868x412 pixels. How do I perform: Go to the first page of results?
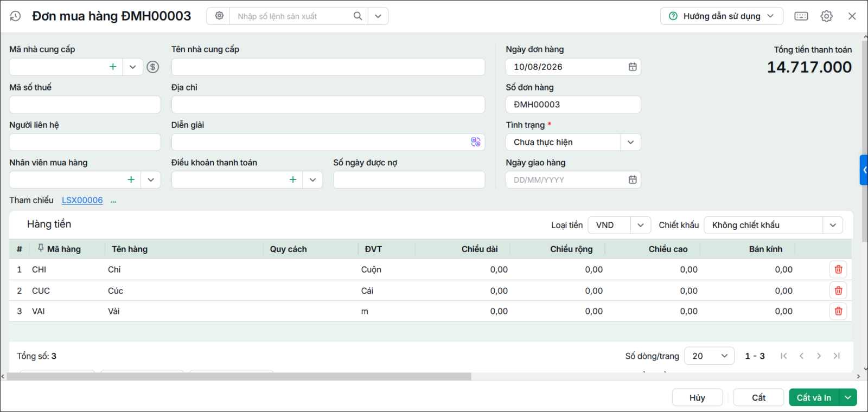[x=784, y=356]
